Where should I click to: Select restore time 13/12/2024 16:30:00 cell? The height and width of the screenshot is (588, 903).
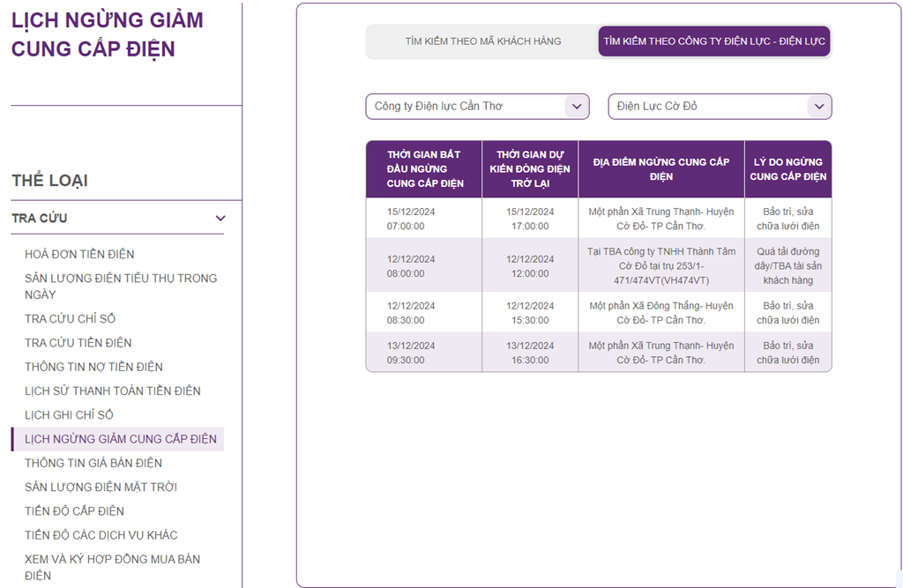click(530, 353)
